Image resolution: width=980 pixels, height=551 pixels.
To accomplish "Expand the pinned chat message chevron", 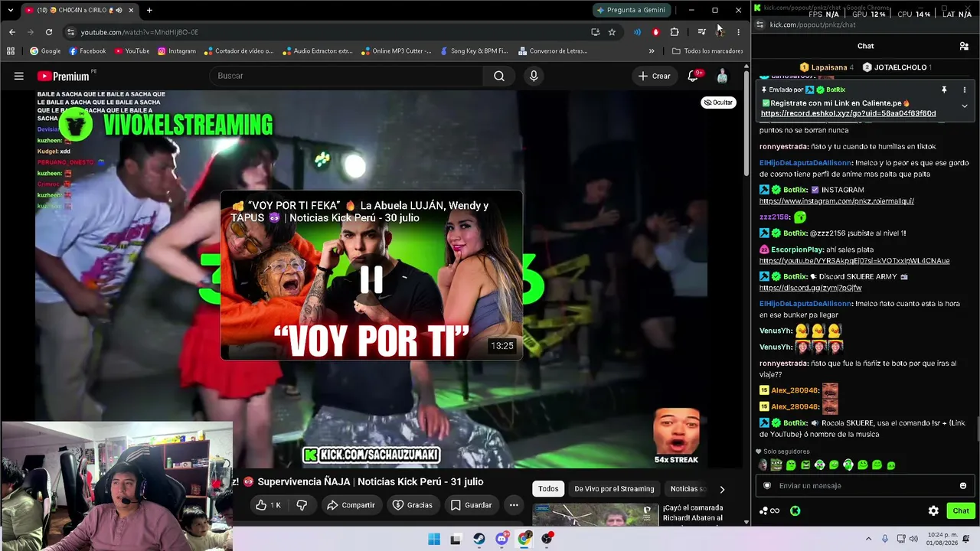I will 964,106.
